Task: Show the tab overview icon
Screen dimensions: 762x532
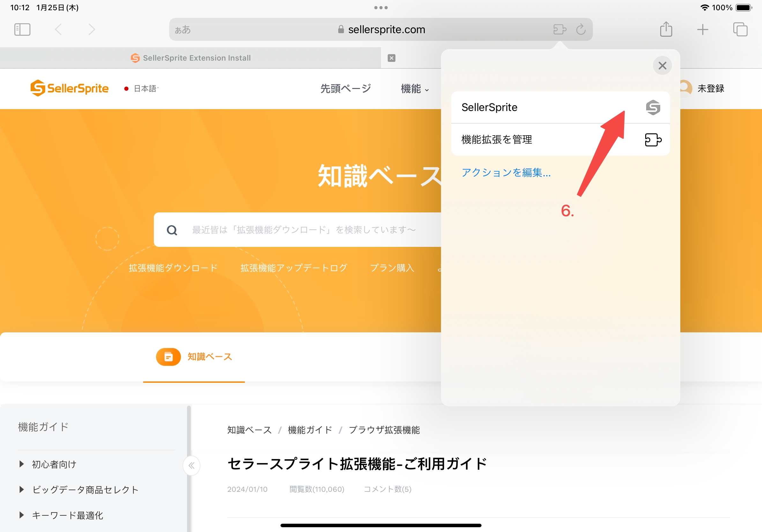Action: pyautogui.click(x=740, y=30)
